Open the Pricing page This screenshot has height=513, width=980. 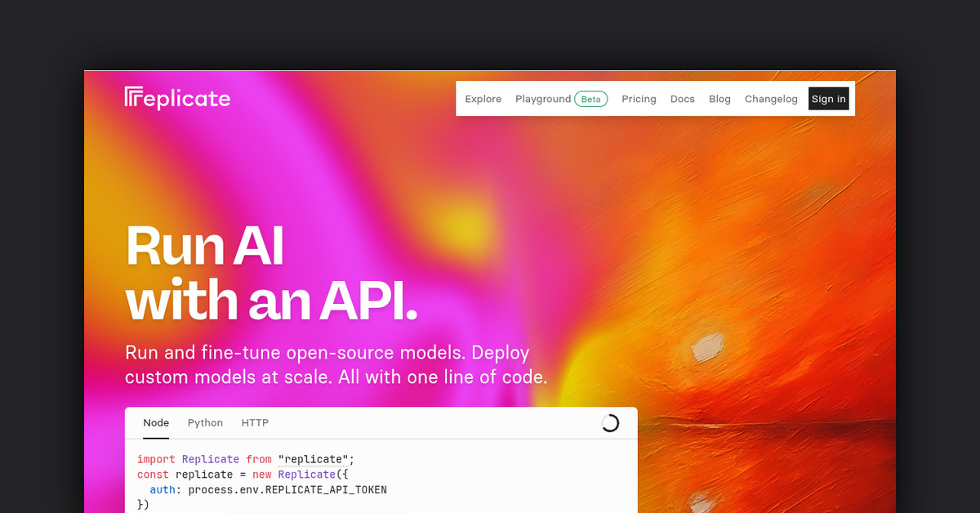(x=639, y=99)
